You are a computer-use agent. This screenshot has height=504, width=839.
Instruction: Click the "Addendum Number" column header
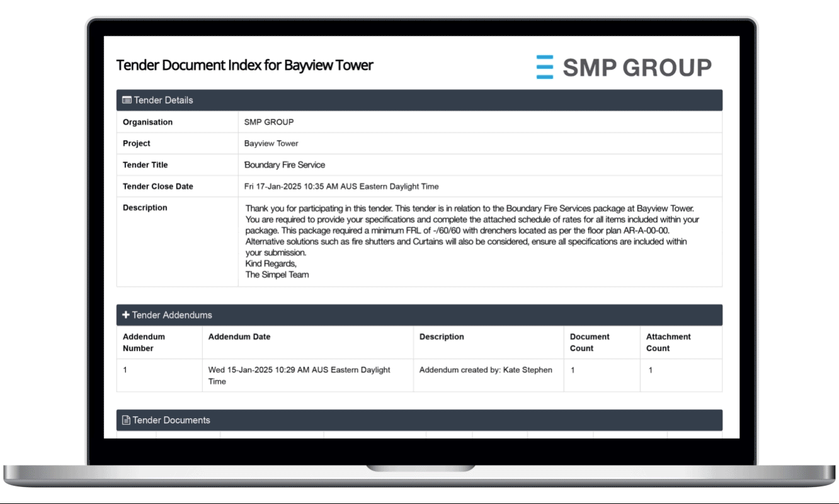[x=144, y=343]
